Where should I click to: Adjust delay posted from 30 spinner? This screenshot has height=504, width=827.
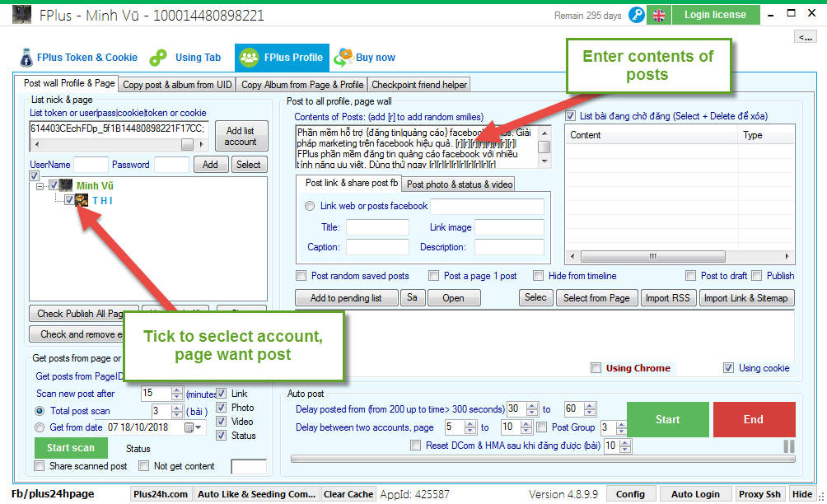coord(533,409)
